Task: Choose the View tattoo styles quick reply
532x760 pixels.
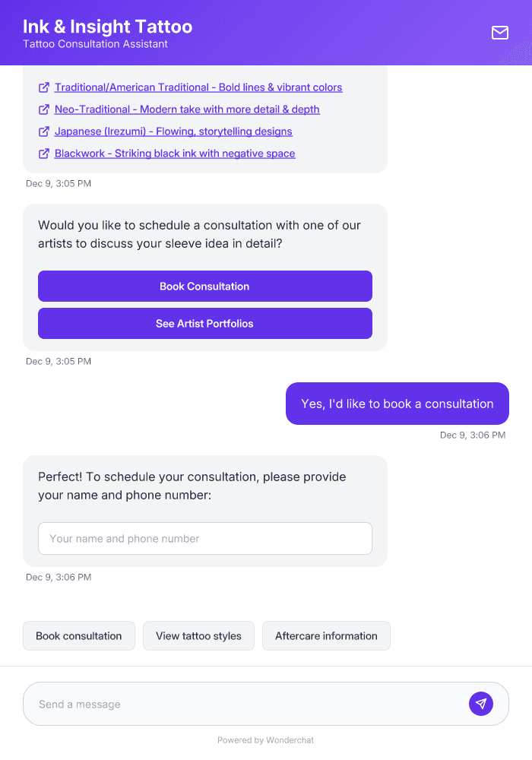Action: (198, 635)
